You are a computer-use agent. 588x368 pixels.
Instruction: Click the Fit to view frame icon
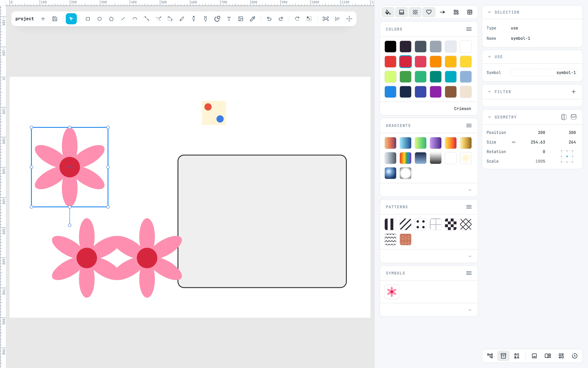point(326,19)
